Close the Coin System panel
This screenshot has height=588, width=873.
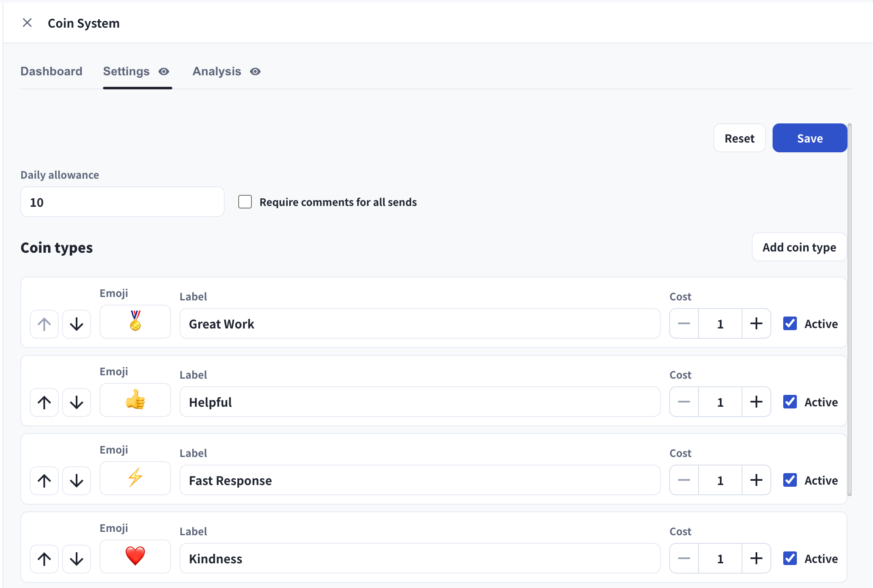pos(27,23)
